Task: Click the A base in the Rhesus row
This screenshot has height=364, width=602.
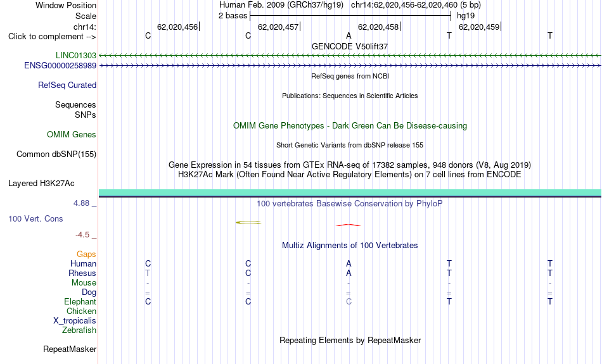Action: [349, 273]
